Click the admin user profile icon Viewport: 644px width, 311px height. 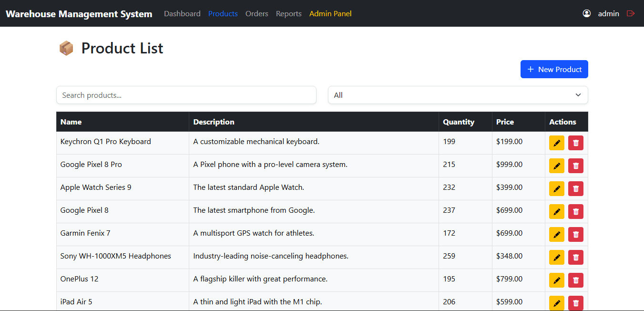(586, 13)
